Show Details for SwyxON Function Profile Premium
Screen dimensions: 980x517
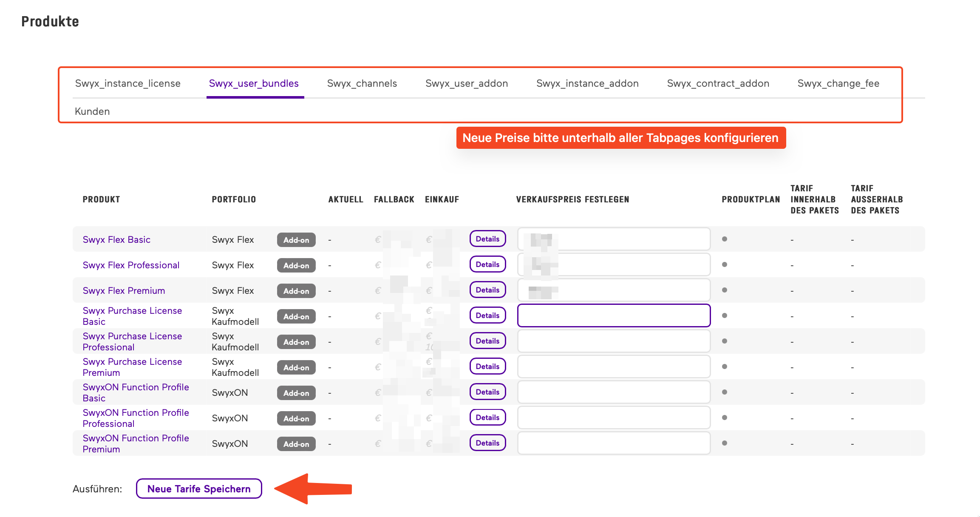(487, 443)
